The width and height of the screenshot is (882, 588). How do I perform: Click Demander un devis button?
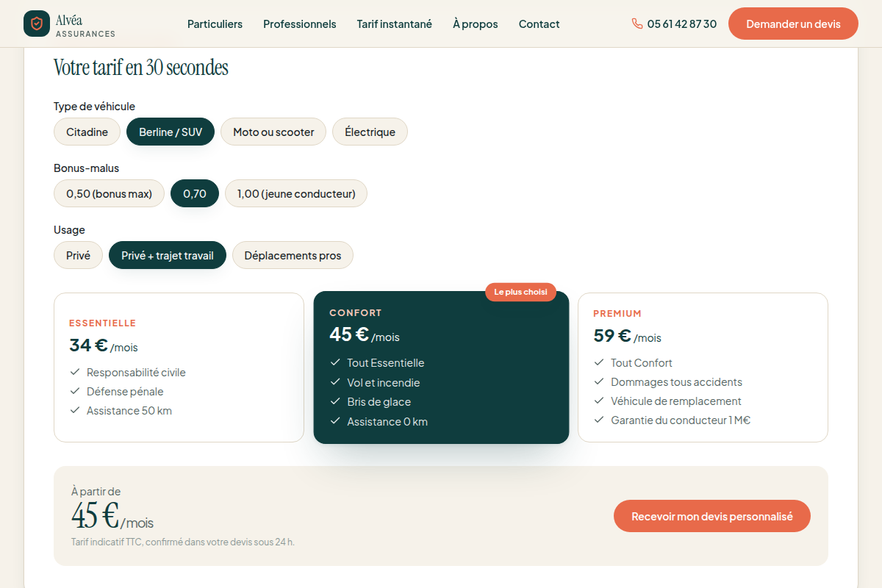[x=793, y=24]
